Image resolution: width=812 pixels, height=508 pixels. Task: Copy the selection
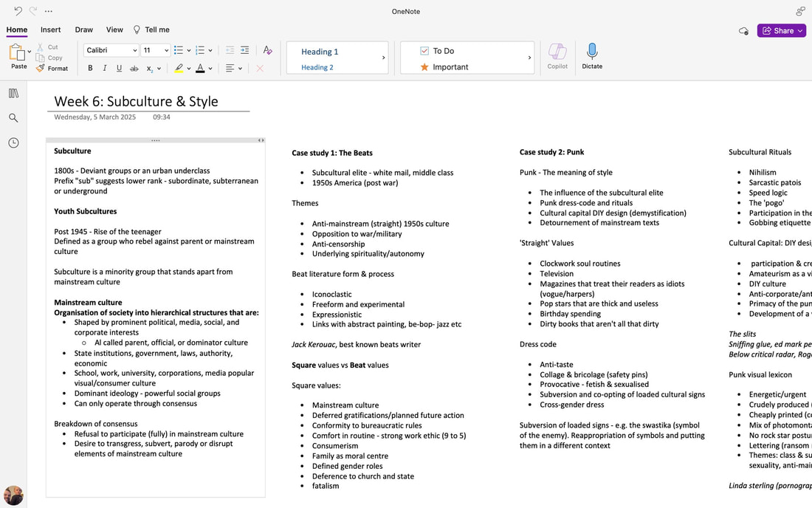49,58
